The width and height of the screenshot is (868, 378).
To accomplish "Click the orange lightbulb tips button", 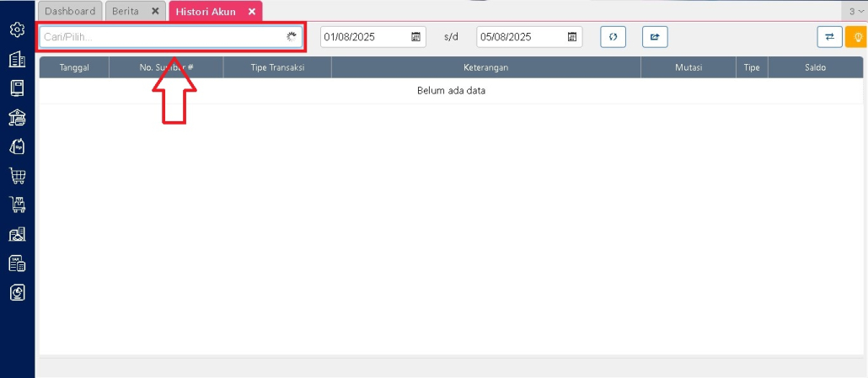I will tap(856, 37).
